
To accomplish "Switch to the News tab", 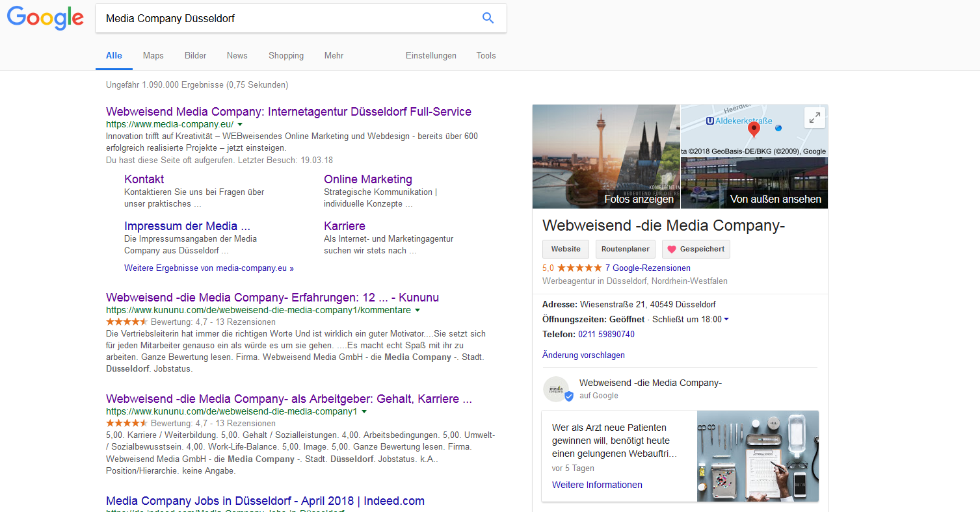I will (x=237, y=55).
